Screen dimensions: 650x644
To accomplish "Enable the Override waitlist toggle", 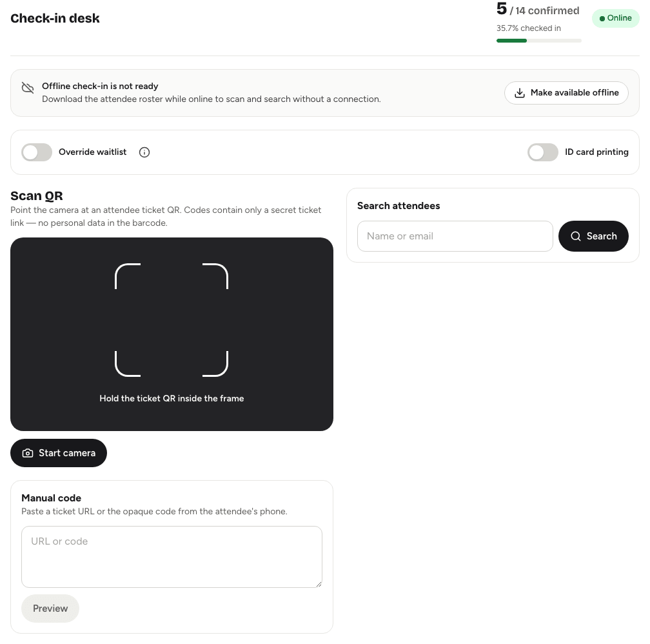I will pos(37,152).
